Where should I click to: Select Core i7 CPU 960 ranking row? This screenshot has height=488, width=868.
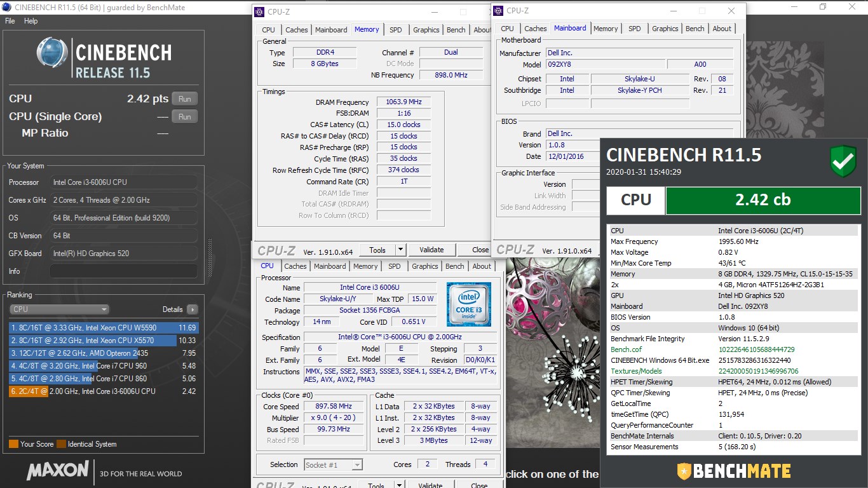click(x=104, y=366)
